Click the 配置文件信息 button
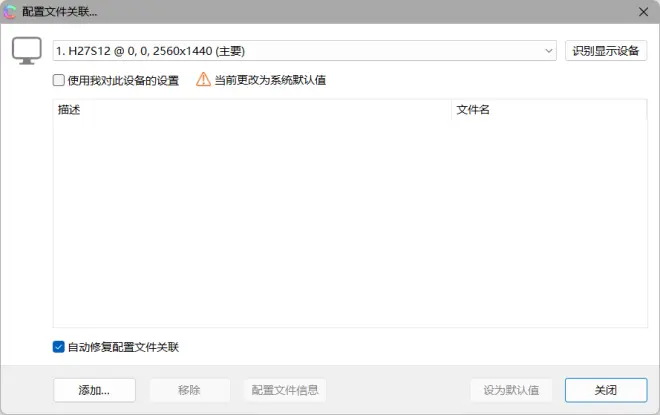Image resolution: width=660 pixels, height=415 pixels. [285, 390]
